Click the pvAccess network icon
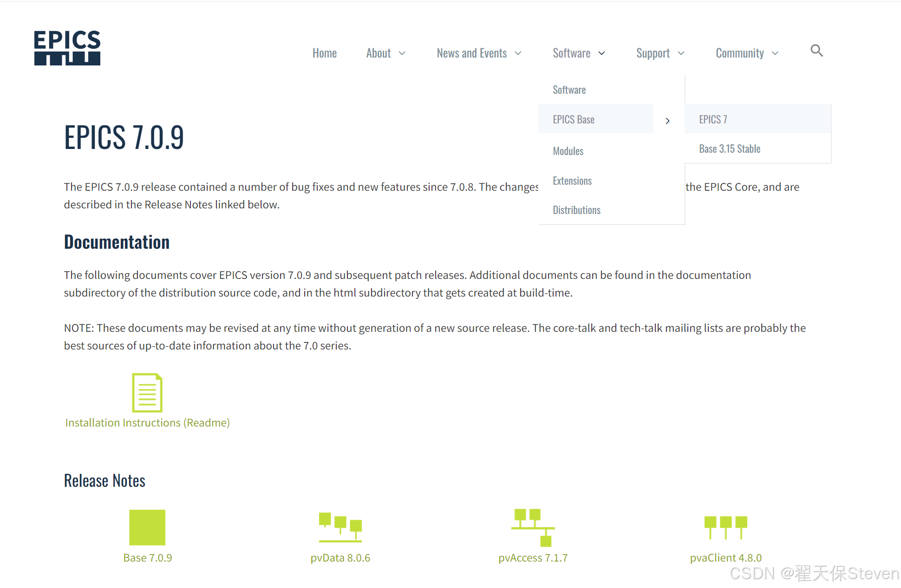 pos(533,527)
